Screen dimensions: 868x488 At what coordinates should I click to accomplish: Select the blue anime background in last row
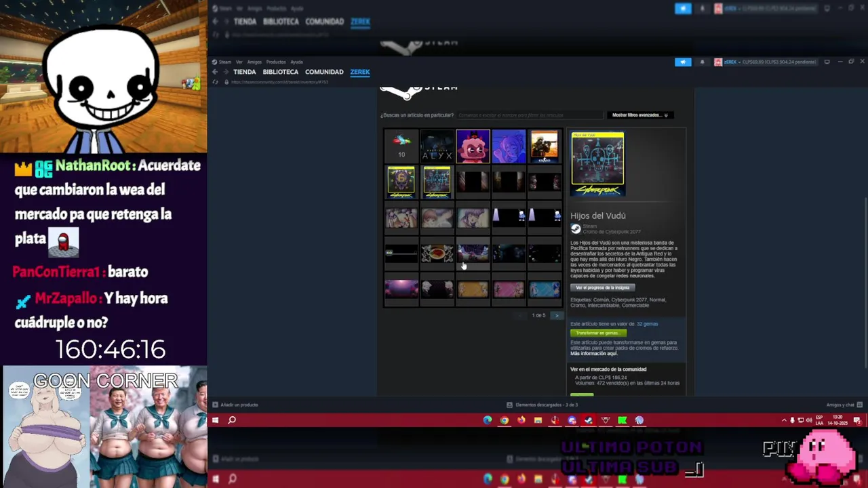545,290
